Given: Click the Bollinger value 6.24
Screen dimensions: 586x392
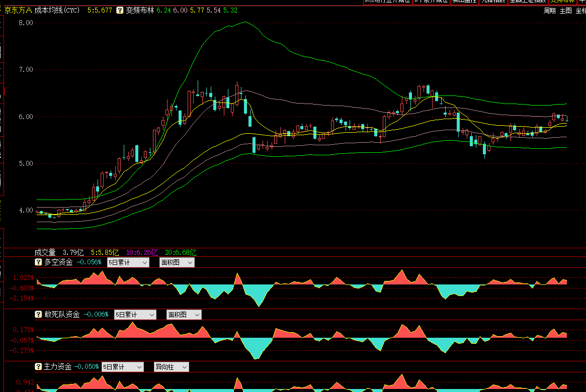Looking at the screenshot, I should pyautogui.click(x=163, y=11).
